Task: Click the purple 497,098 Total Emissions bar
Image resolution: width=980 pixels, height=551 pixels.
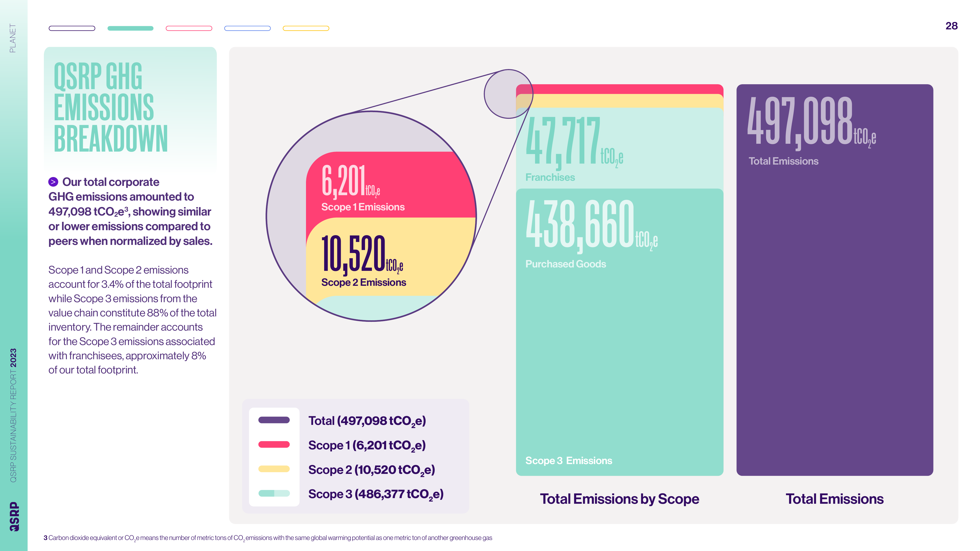Action: click(835, 280)
